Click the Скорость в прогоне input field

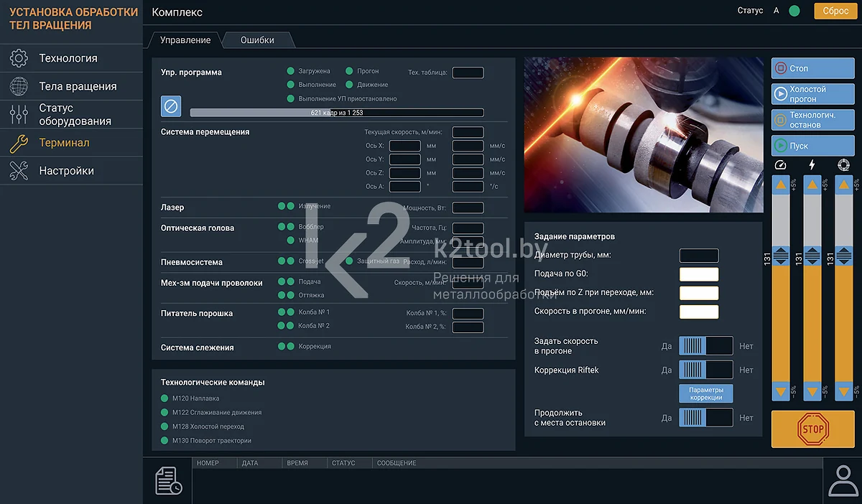click(x=699, y=312)
